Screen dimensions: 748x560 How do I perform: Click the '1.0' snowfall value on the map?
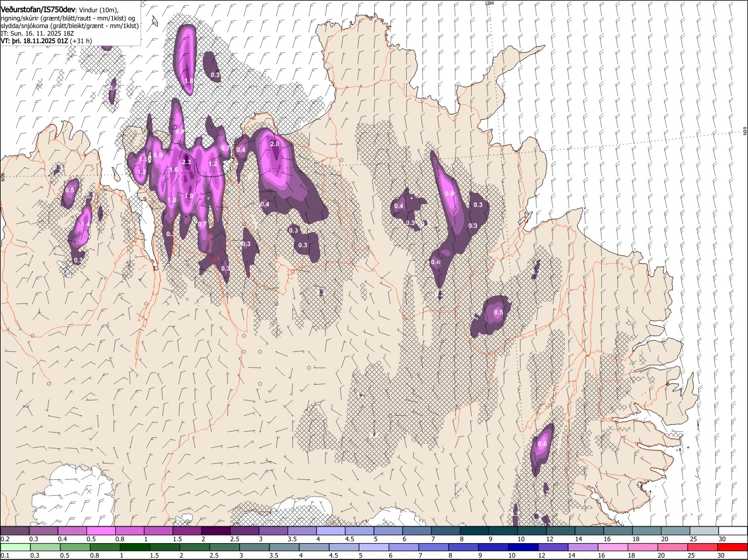coord(172,201)
